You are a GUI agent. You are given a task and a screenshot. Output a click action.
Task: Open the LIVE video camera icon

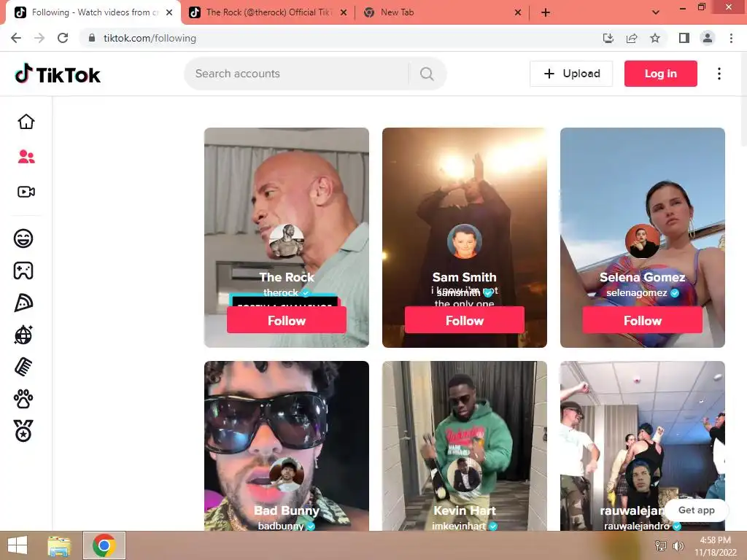[26, 192]
